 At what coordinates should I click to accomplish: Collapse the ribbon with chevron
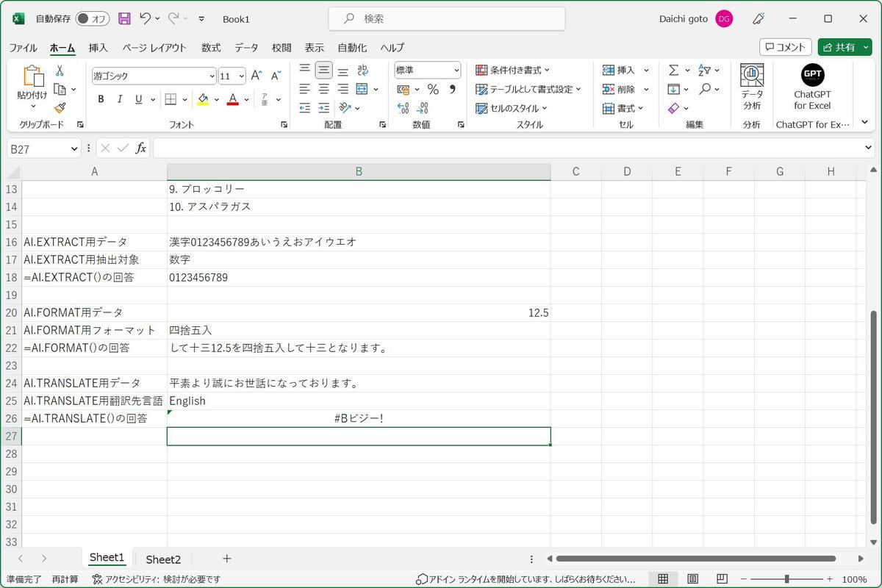tap(865, 122)
